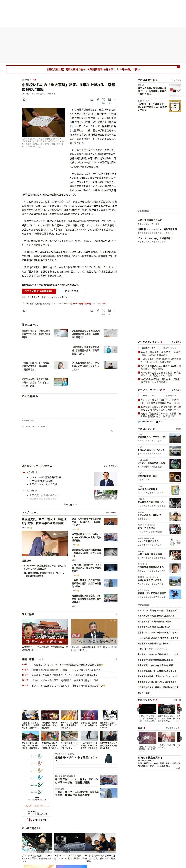This screenshot has width=186, height=868.
Task: Open Aging Gracefully logo link
Action: (37, 806)
